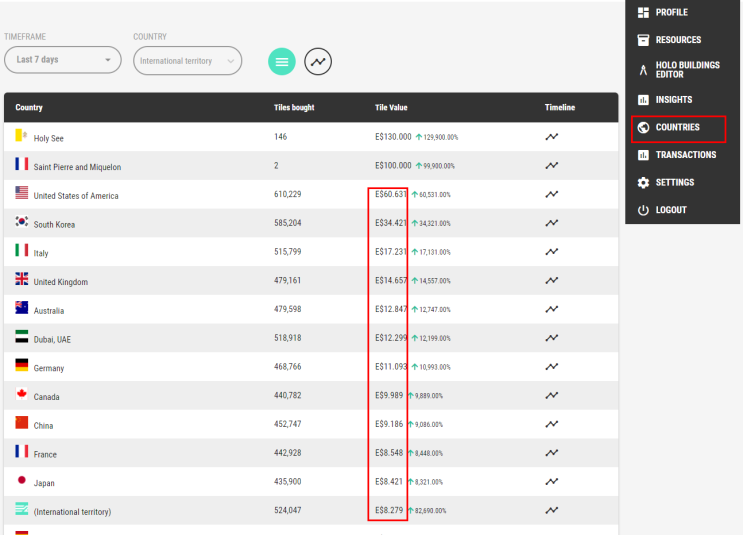
Task: Sort by the Country column header
Action: pyautogui.click(x=29, y=108)
